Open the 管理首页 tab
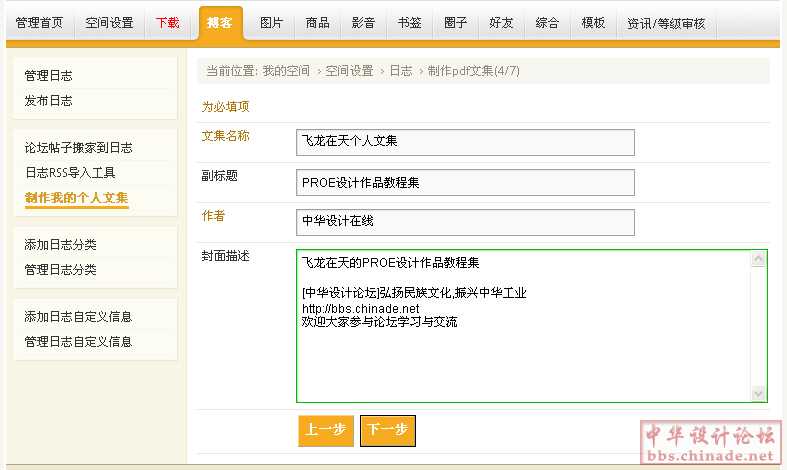This screenshot has height=470, width=787. [x=39, y=23]
